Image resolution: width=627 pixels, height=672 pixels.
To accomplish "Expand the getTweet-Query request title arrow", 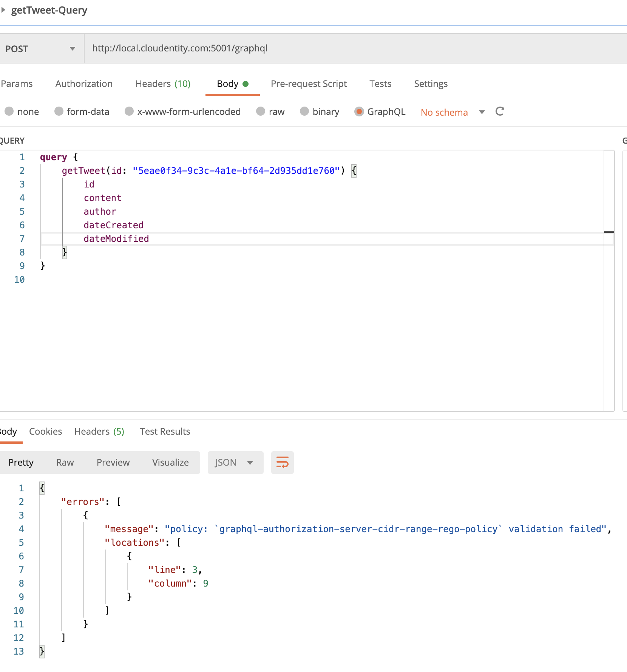I will 3,10.
